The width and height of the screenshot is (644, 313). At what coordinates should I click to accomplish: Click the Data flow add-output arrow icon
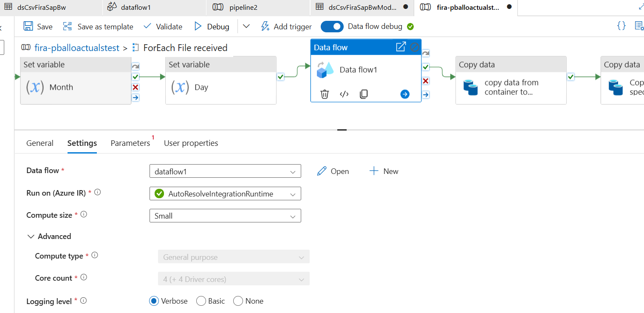tap(405, 94)
